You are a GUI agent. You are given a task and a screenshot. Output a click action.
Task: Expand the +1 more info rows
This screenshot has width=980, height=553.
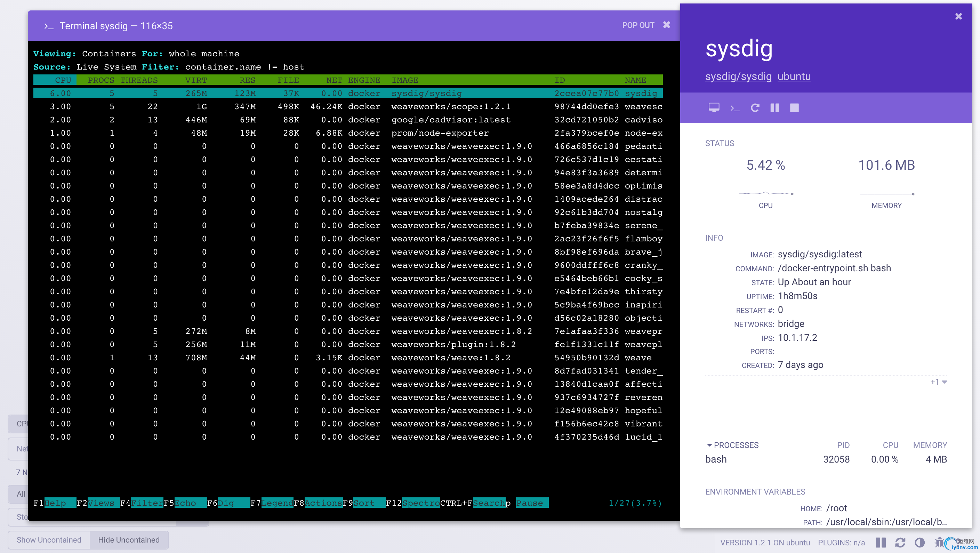(x=939, y=382)
